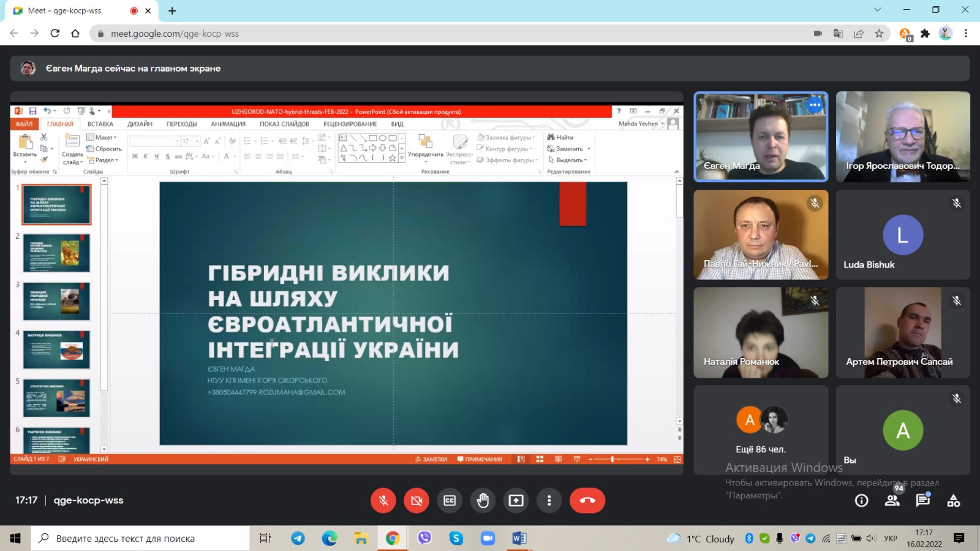Click the Present now screen share icon
The height and width of the screenshot is (551, 980).
pyautogui.click(x=516, y=501)
